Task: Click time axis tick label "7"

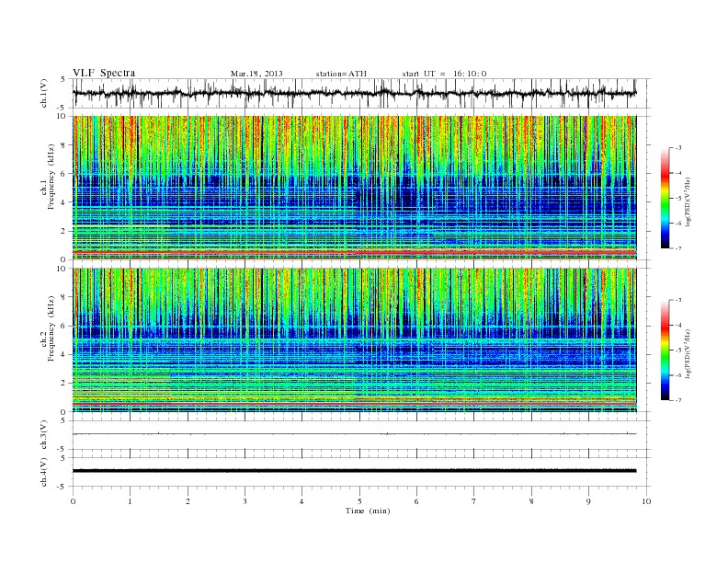Action: pos(474,501)
